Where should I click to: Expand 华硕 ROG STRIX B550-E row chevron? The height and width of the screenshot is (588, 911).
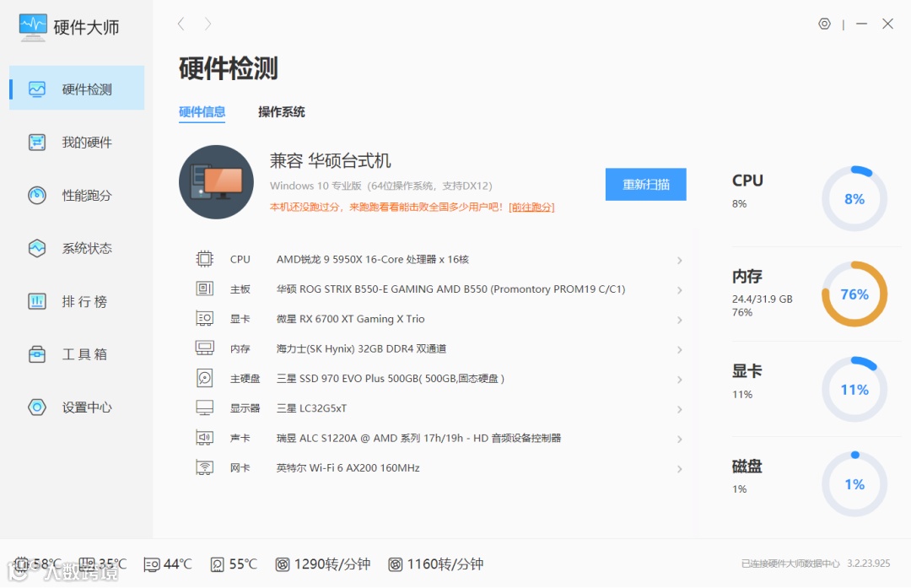click(x=679, y=290)
